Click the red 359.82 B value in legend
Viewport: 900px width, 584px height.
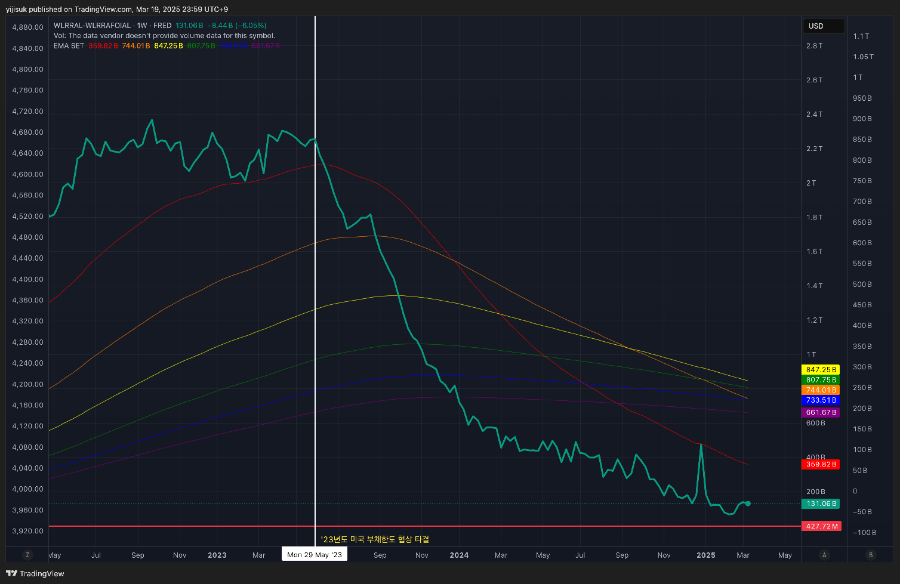[x=103, y=45]
